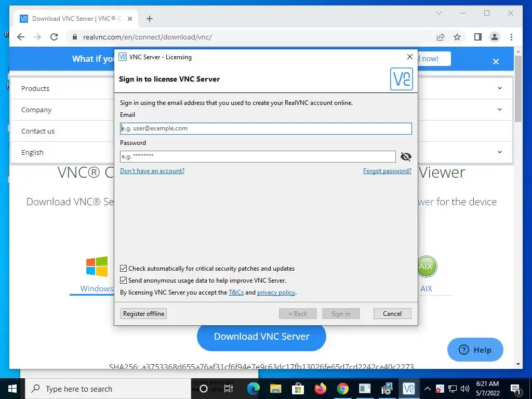Click Chrome forward navigation arrow

coord(37,37)
